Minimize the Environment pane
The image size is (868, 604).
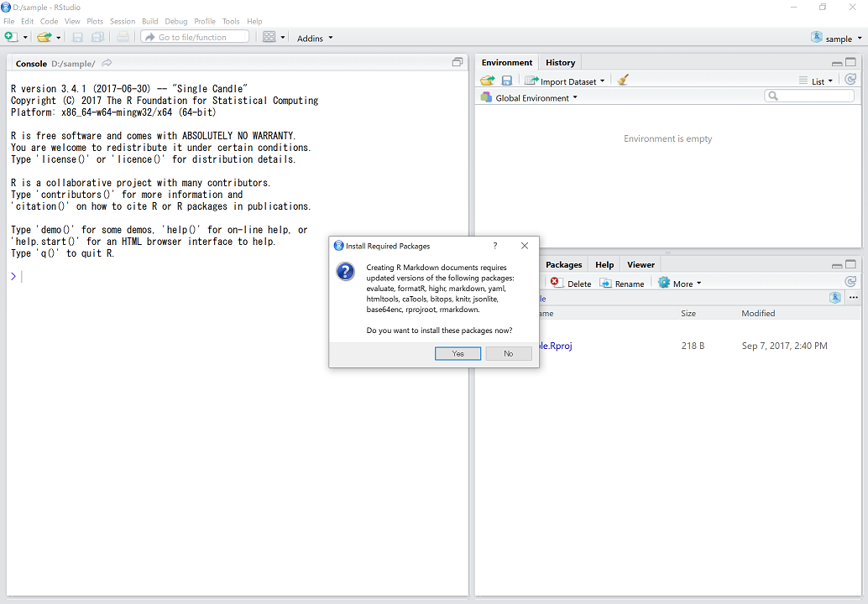[x=837, y=63]
